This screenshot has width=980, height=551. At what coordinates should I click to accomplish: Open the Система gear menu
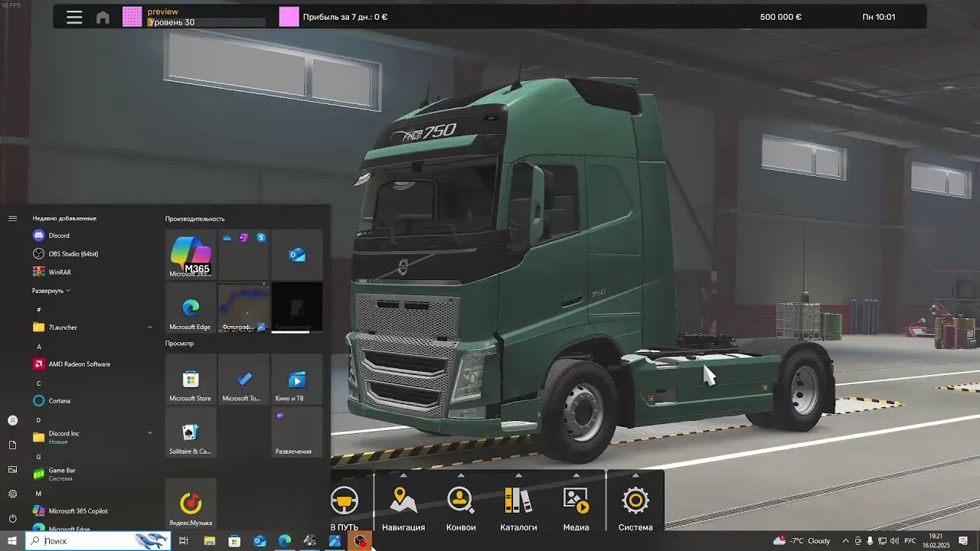pos(635,509)
